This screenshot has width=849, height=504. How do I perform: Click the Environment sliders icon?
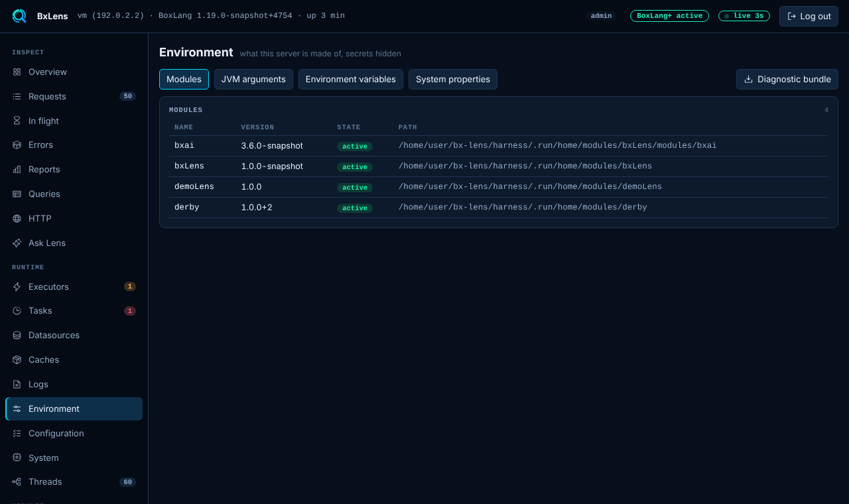point(17,409)
